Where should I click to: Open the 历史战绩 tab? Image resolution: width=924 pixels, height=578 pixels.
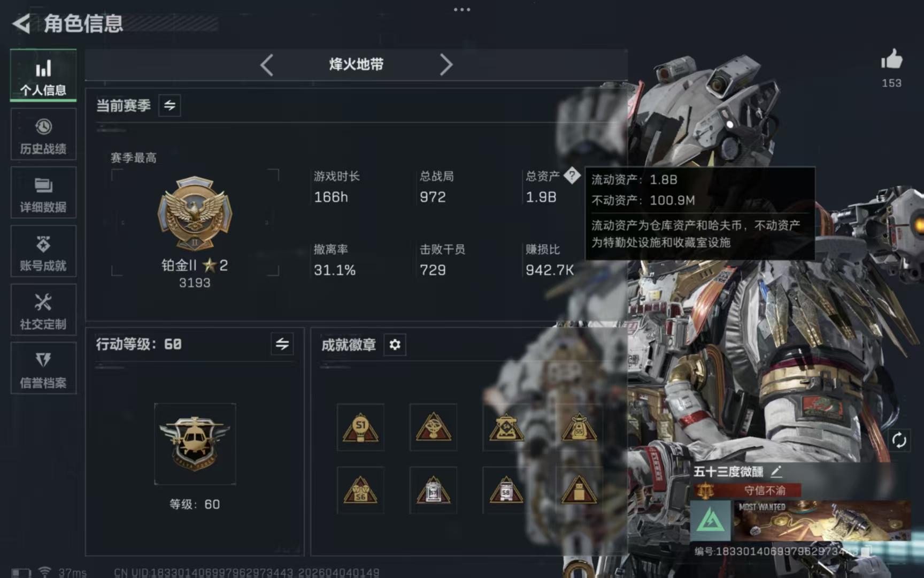tap(43, 134)
